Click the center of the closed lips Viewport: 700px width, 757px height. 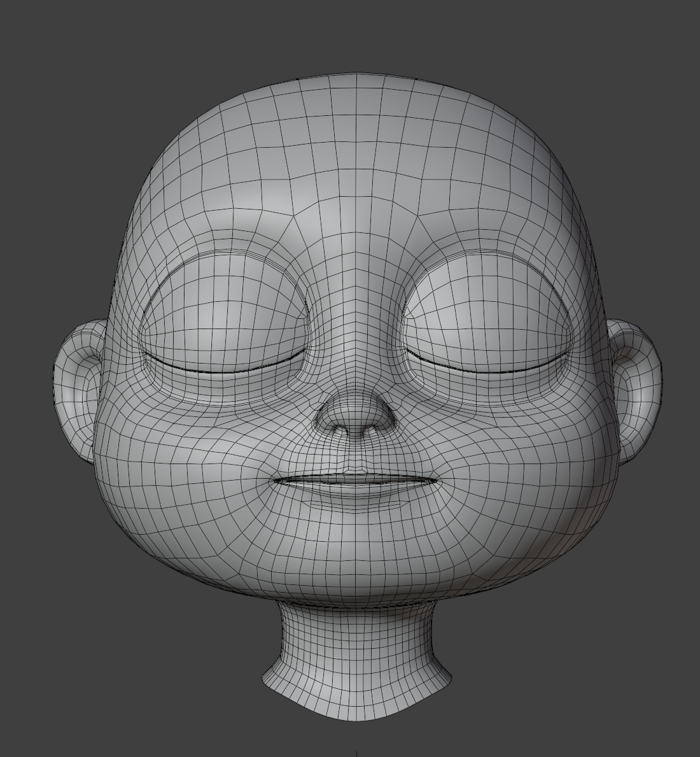tap(355, 480)
